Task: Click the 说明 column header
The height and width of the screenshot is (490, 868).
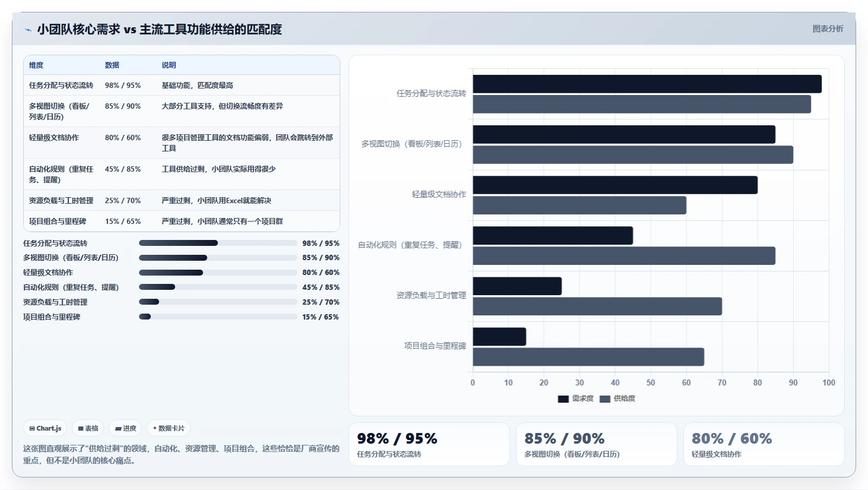Action: click(x=169, y=65)
